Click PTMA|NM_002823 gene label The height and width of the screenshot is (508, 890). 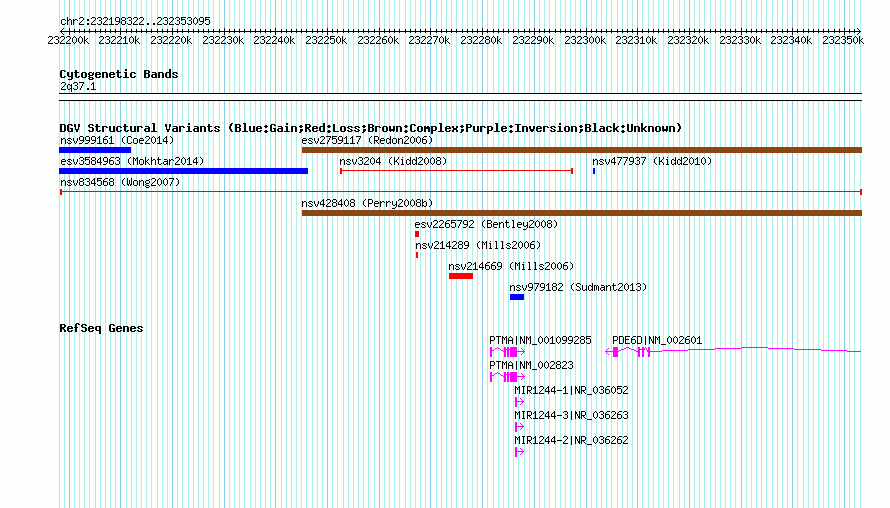531,366
